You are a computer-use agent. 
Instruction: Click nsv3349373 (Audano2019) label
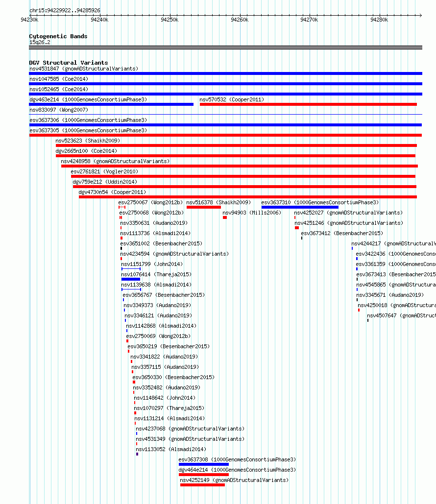(x=157, y=305)
